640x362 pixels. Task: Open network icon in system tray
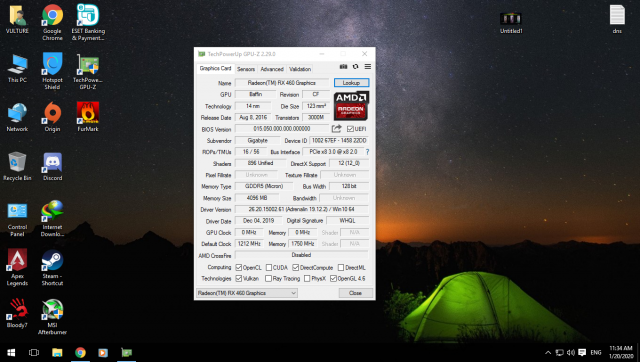point(560,352)
